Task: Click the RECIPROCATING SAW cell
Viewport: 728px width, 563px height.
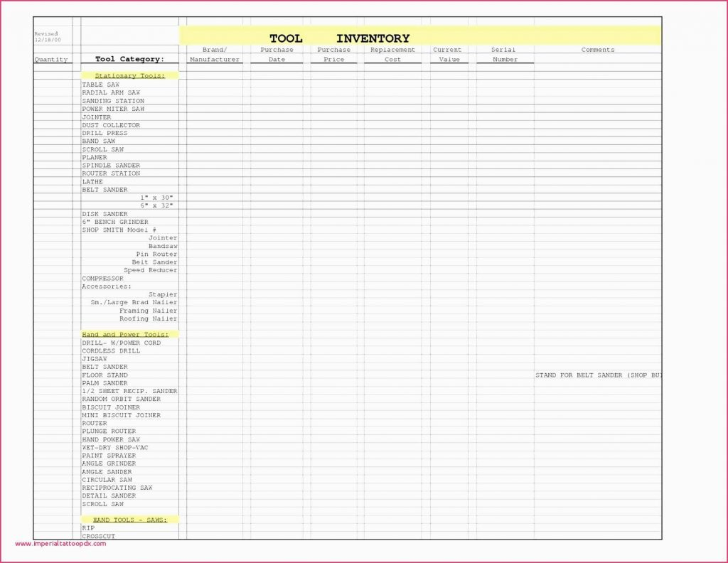Action: coord(117,488)
